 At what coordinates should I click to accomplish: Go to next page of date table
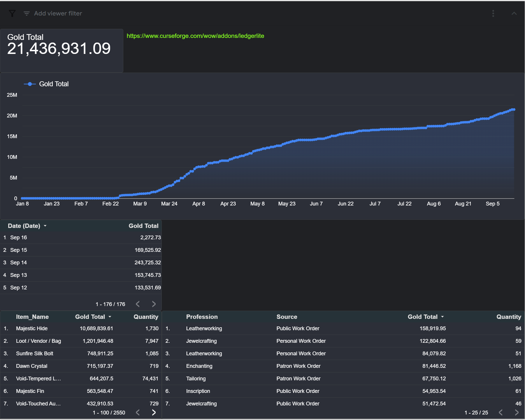coord(154,304)
